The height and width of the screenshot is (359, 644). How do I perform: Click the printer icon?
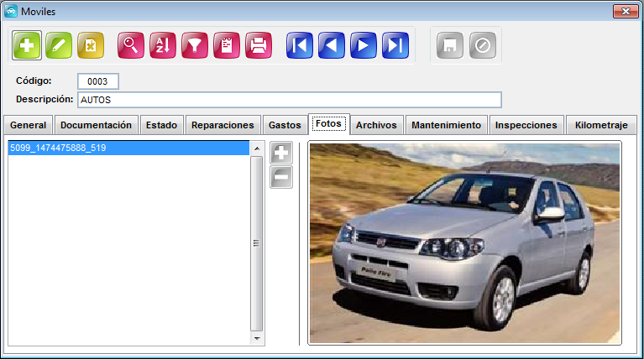click(259, 45)
